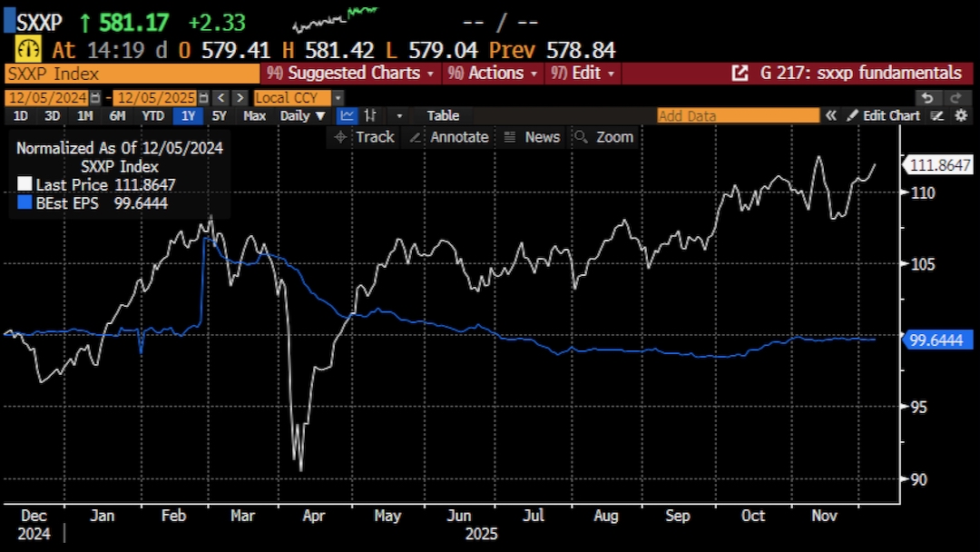980x552 pixels.
Task: Switch to the candlestick bar chart icon
Action: 370,115
